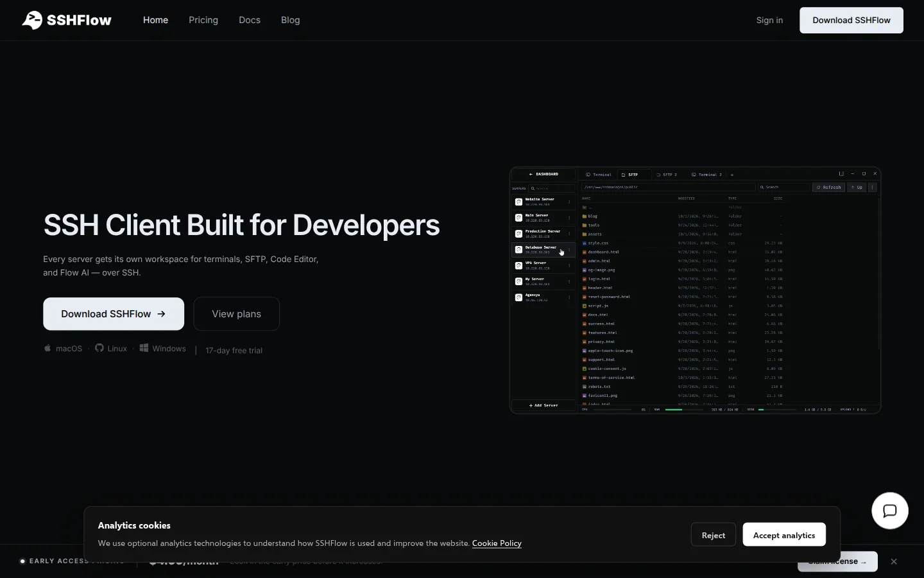This screenshot has width=924, height=578.
Task: Click the blog folder icon in preview
Action: coord(585,216)
